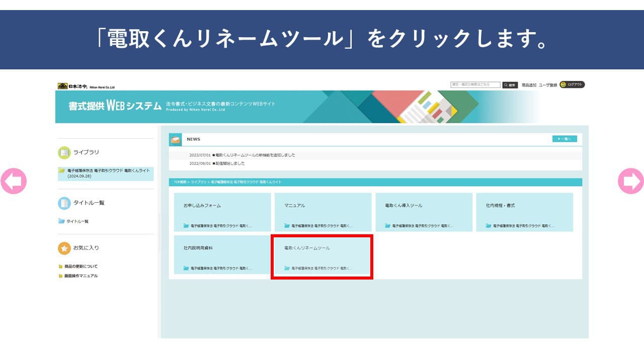
Task: Click the folder icon in 社内説明用資料 card
Action: 186,268
